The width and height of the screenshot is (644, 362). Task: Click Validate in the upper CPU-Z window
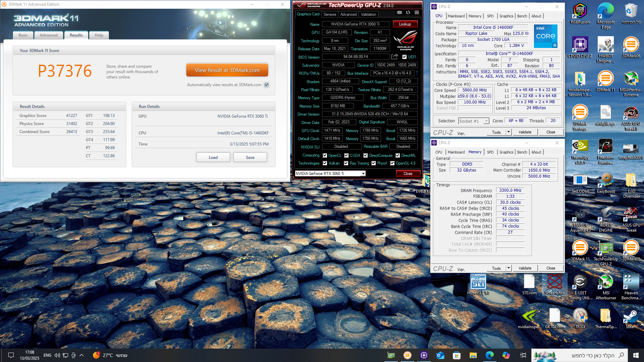pos(525,132)
